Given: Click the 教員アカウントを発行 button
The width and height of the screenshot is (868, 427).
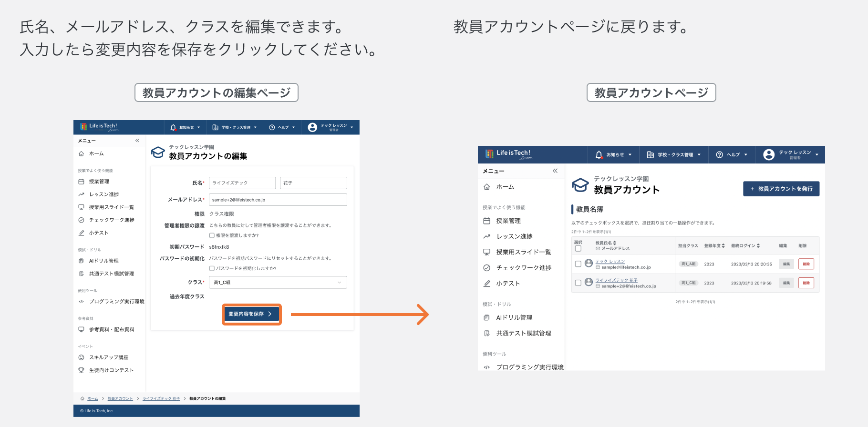Looking at the screenshot, I should tap(781, 189).
